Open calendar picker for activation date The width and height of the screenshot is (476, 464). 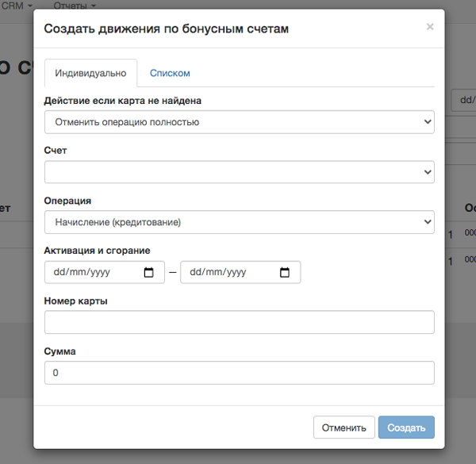[x=149, y=272]
